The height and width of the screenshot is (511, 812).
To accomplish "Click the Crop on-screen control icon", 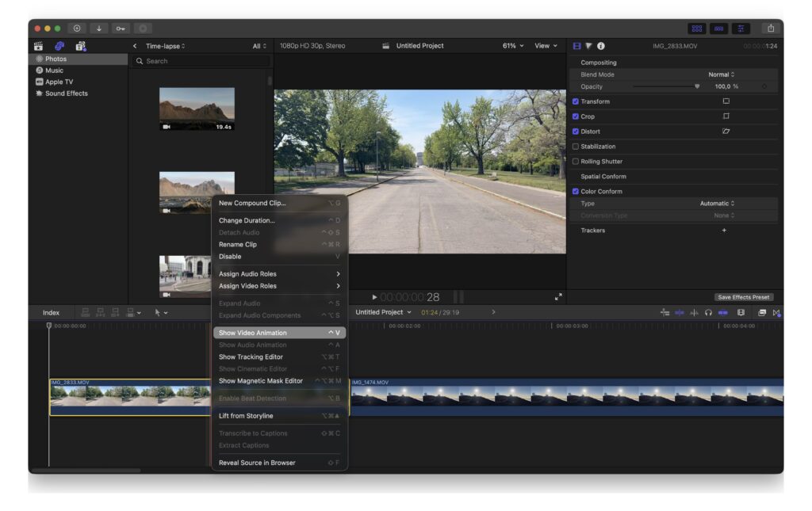I will pyautogui.click(x=726, y=116).
